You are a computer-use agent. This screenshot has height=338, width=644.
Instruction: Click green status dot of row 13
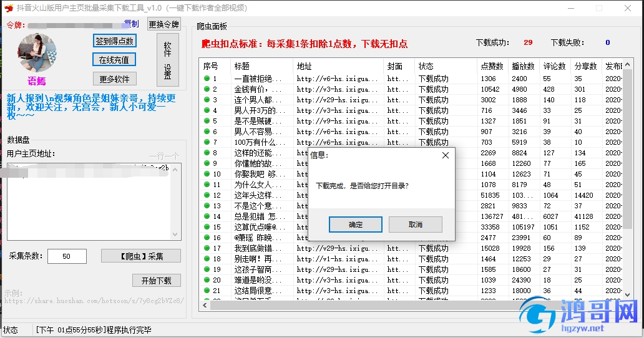[207, 206]
